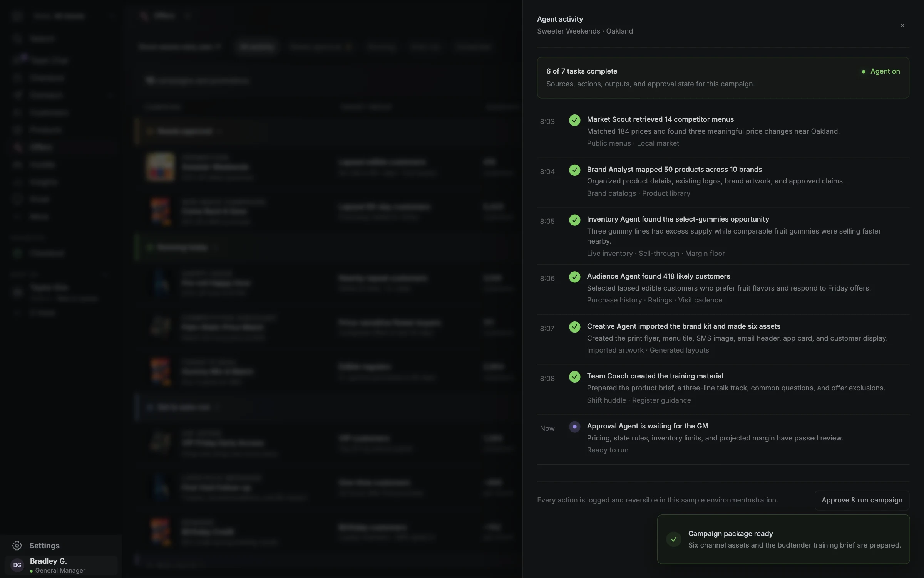Open the Bradley G. profile menu
This screenshot has height=578, width=924.
pyautogui.click(x=62, y=565)
